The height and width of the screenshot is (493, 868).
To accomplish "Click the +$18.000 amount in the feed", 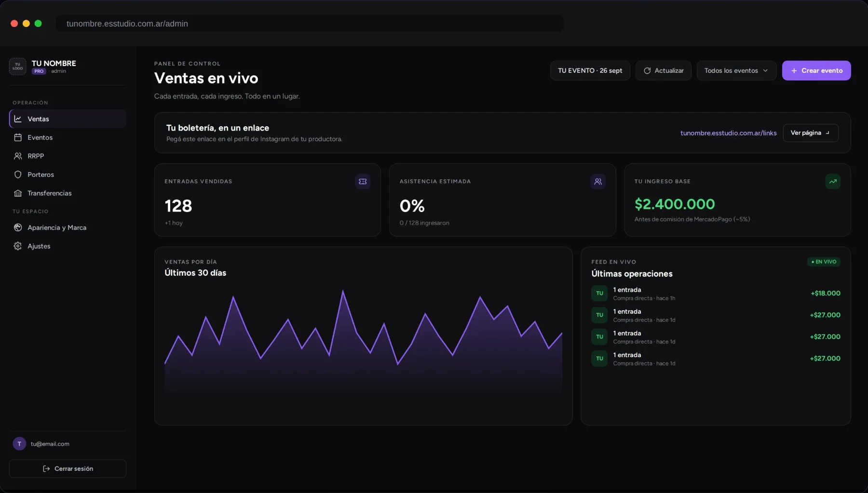I will click(826, 293).
